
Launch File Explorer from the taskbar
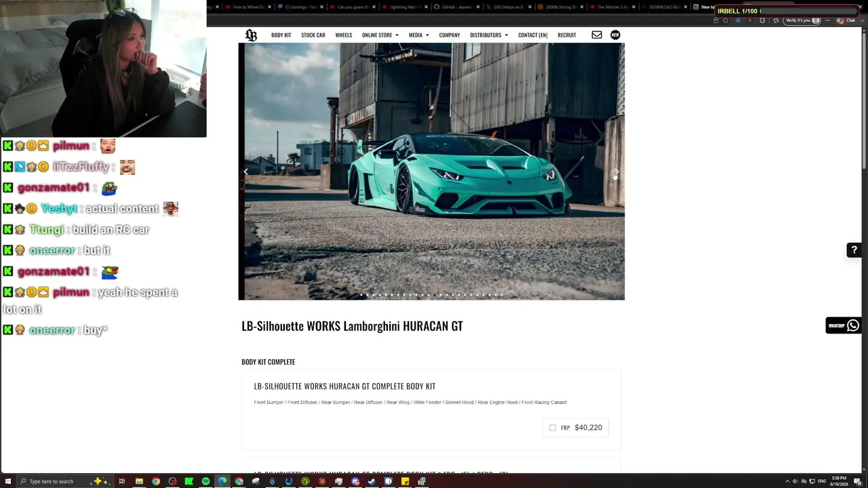pos(139,481)
